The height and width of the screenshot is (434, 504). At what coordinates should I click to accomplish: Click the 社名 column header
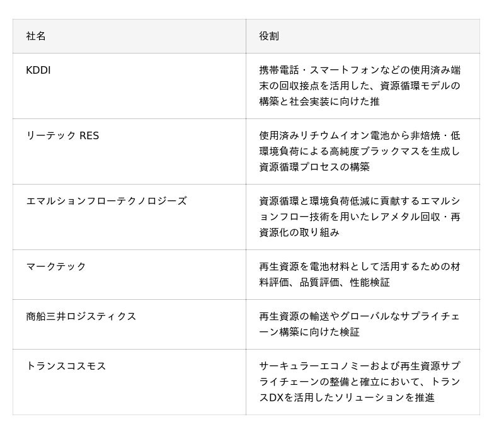point(129,36)
